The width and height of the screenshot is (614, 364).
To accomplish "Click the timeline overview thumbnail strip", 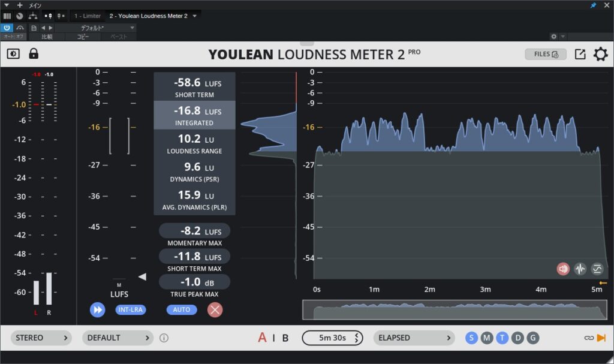I will pyautogui.click(x=455, y=310).
